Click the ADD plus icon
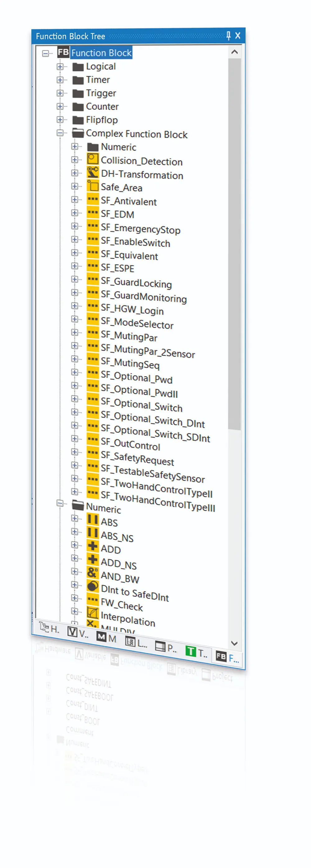This screenshot has height=868, width=311. [x=93, y=546]
